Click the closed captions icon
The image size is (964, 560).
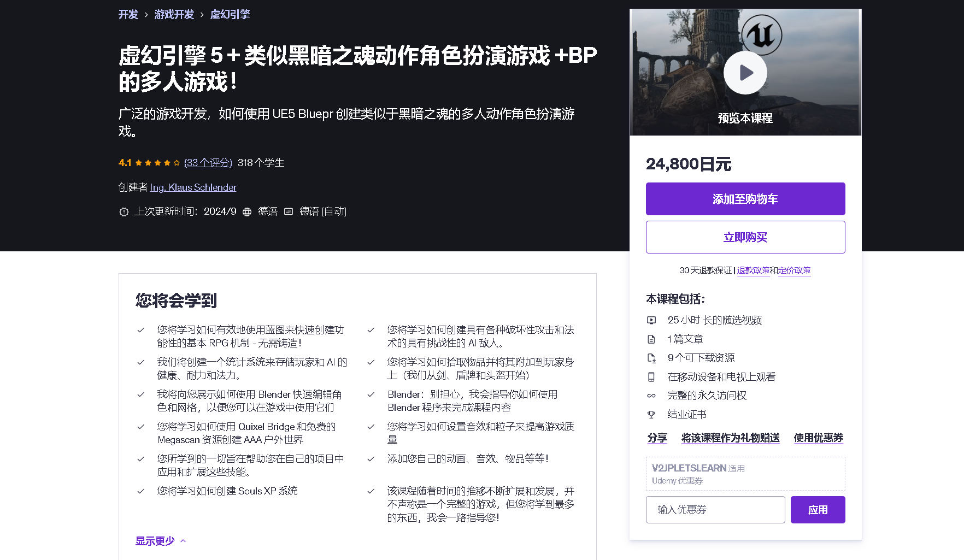[x=289, y=212]
